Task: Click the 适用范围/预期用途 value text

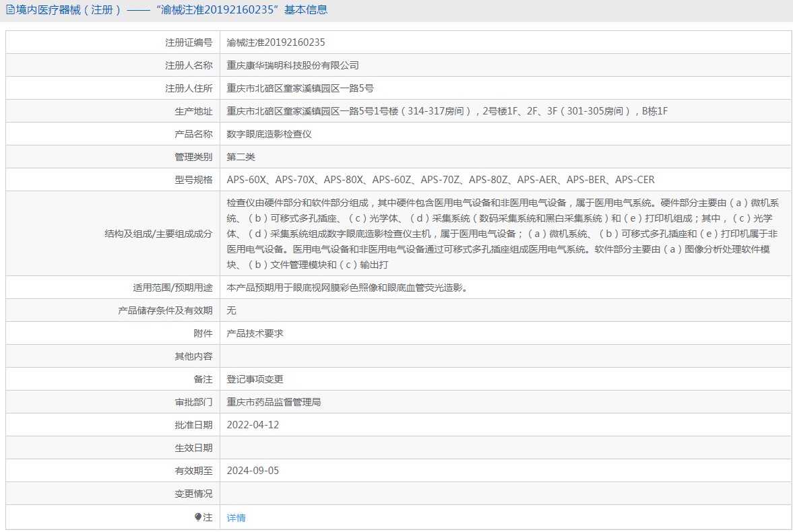Action: coord(347,288)
